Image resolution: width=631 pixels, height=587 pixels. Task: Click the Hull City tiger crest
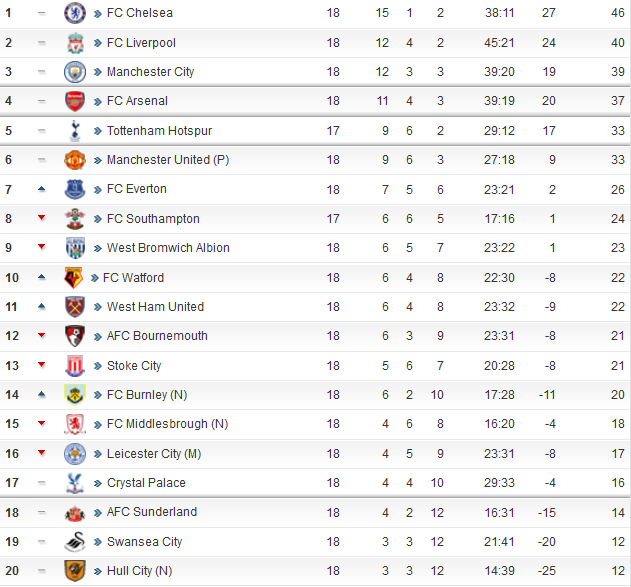pos(75,571)
